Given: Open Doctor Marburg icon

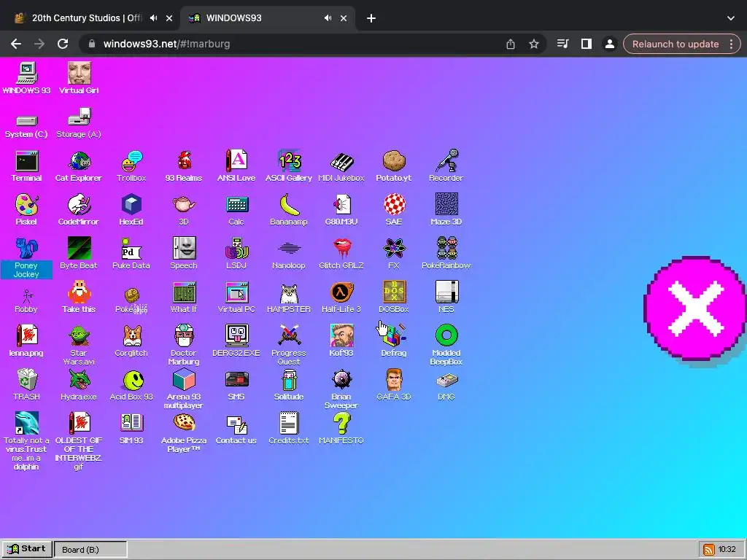Looking at the screenshot, I should click(184, 345).
